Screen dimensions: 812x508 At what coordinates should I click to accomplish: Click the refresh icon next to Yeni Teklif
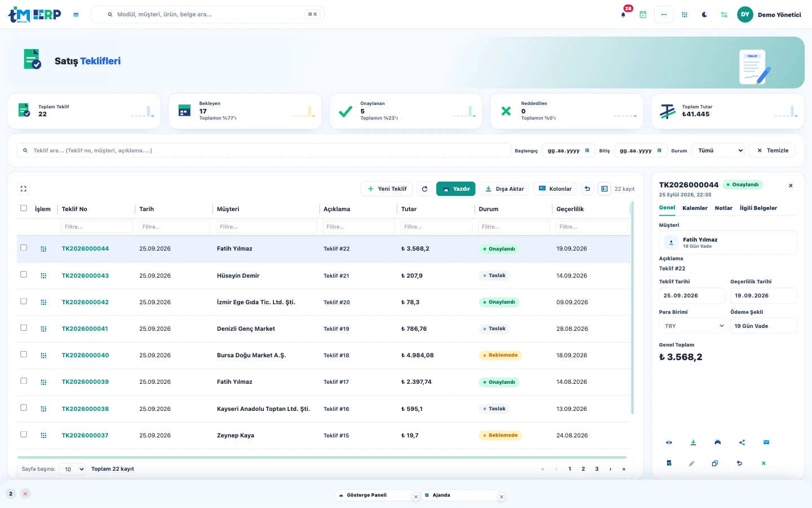[x=425, y=189]
